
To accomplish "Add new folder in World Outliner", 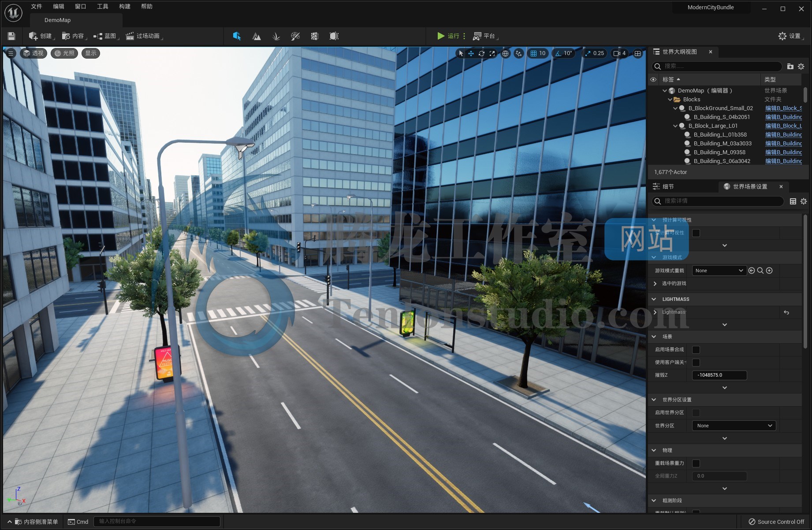I will click(x=790, y=67).
